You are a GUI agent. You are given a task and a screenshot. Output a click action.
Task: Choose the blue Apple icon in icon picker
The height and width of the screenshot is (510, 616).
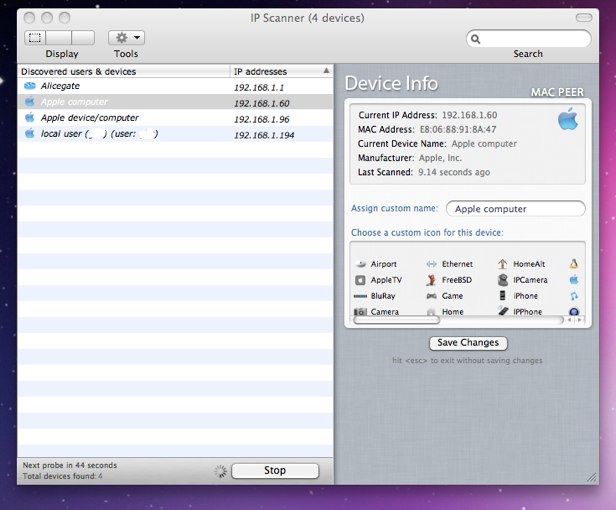[574, 280]
